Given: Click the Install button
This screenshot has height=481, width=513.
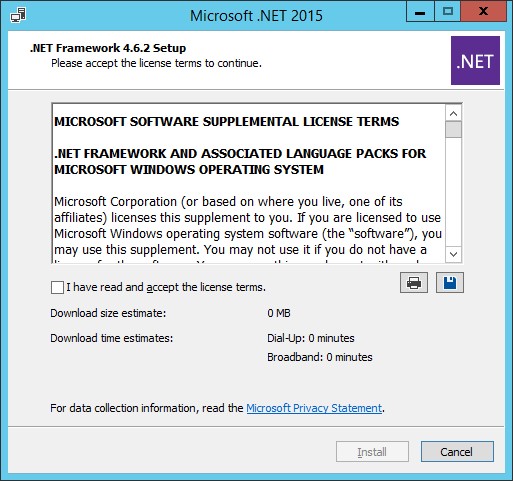Looking at the screenshot, I should [372, 452].
